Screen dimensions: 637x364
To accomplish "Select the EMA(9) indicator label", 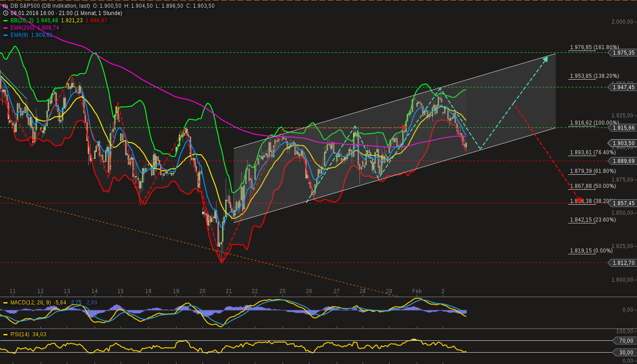I will coord(19,35).
